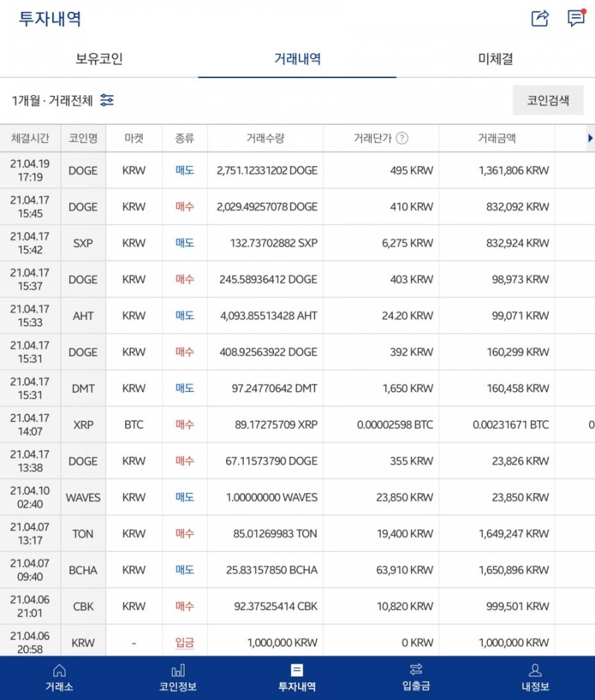Image resolution: width=595 pixels, height=700 pixels.
Task: Open the filter settings sliders icon
Action: click(x=106, y=100)
